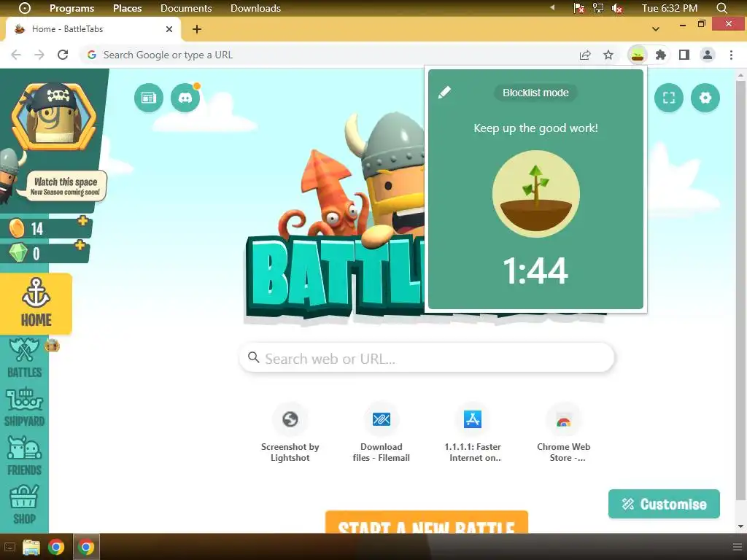Open the Extensions puzzle-piece menu
This screenshot has width=747, height=560.
(x=661, y=55)
